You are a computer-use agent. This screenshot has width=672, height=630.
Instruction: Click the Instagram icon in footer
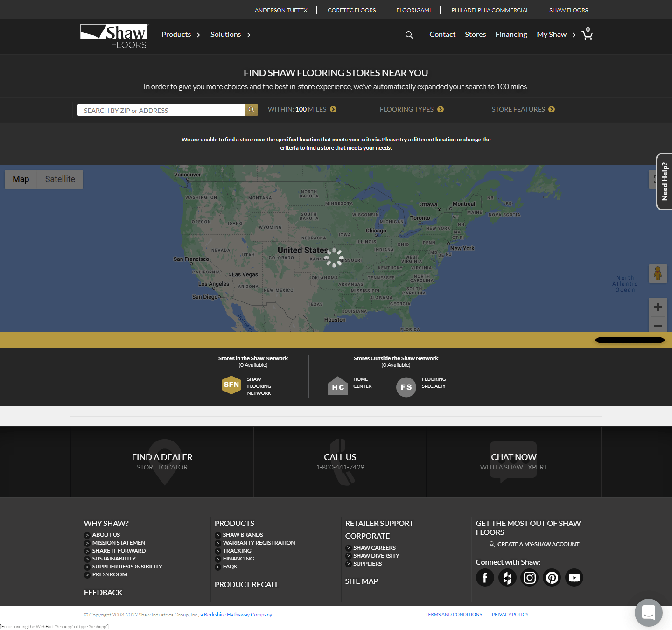click(x=530, y=578)
